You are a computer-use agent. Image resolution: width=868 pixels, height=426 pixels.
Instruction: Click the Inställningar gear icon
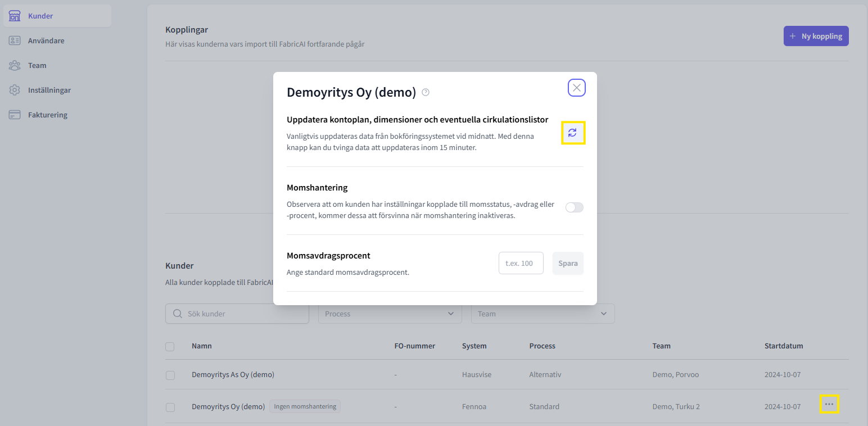point(15,90)
